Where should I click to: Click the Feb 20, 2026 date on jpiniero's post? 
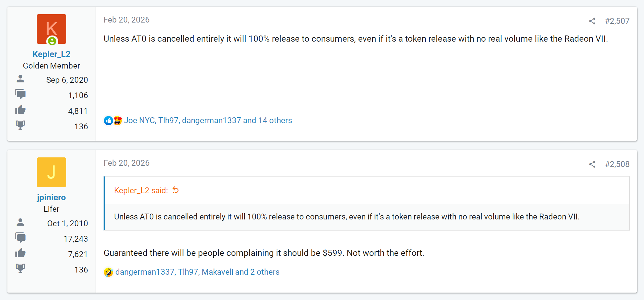click(126, 163)
